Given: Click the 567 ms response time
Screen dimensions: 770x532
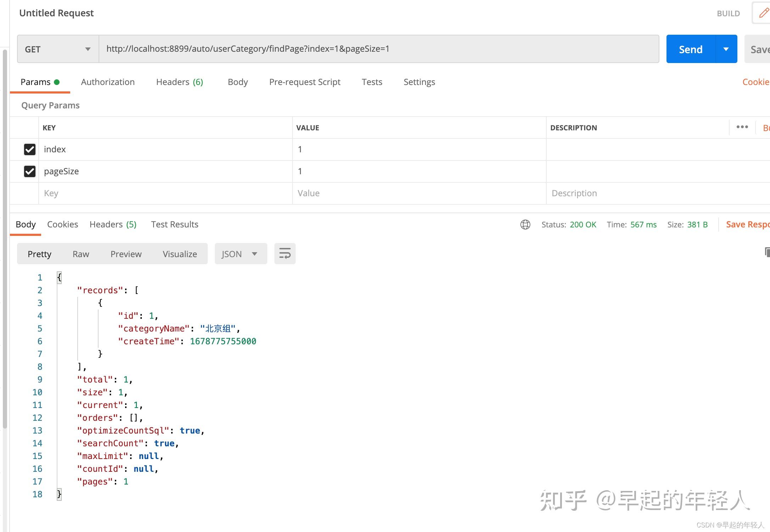Looking at the screenshot, I should click(643, 225).
